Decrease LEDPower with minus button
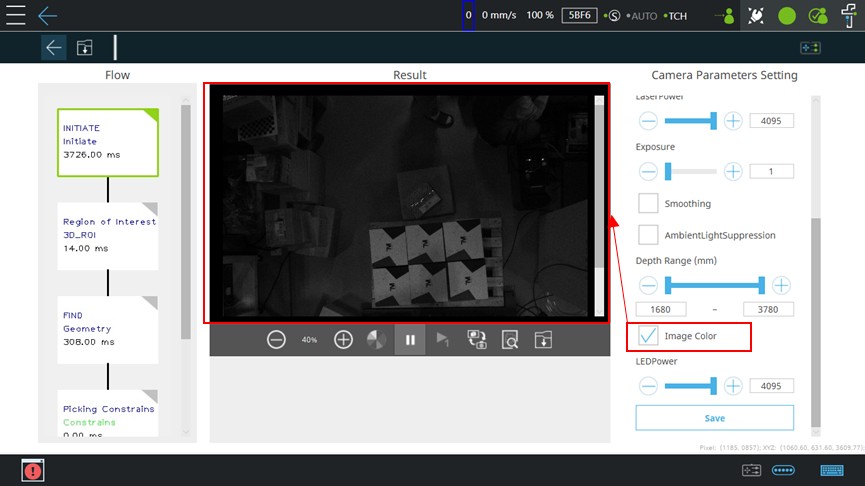Image resolution: width=865 pixels, height=486 pixels. click(648, 386)
